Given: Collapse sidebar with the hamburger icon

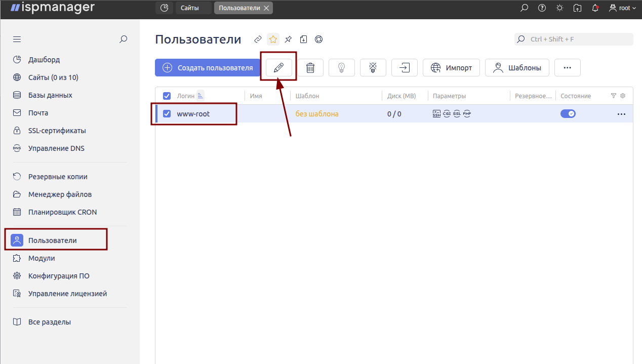Looking at the screenshot, I should pos(17,39).
